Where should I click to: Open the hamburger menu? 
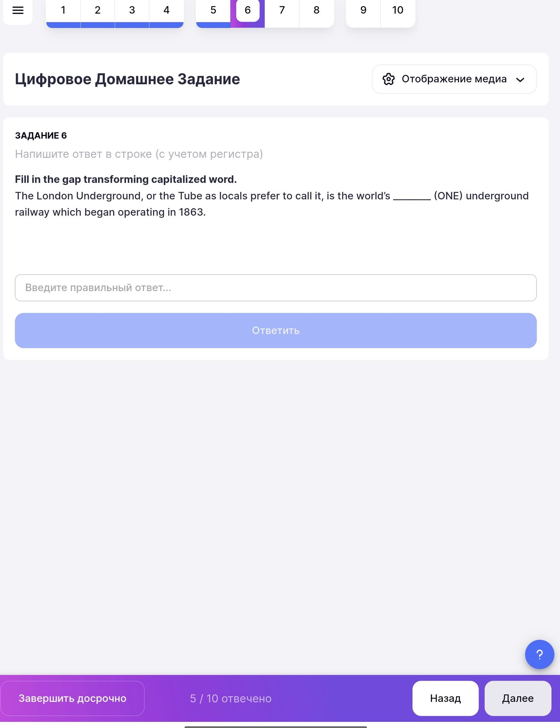tap(18, 11)
